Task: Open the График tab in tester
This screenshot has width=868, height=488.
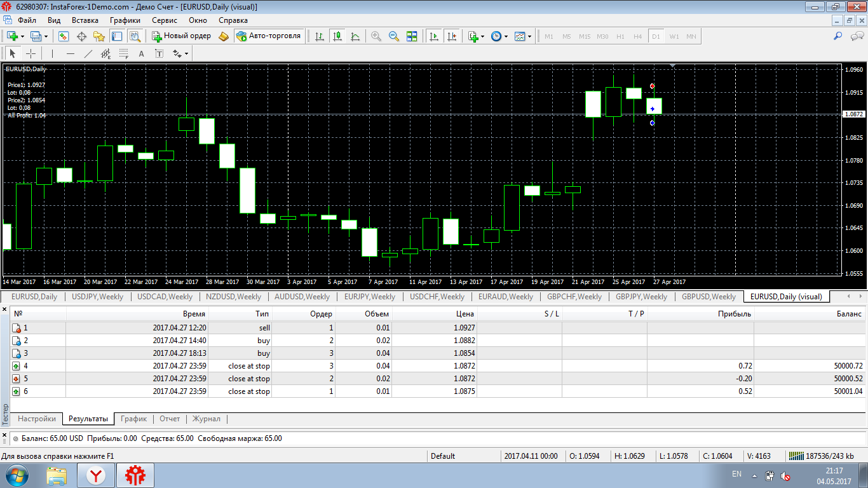Action: click(133, 419)
